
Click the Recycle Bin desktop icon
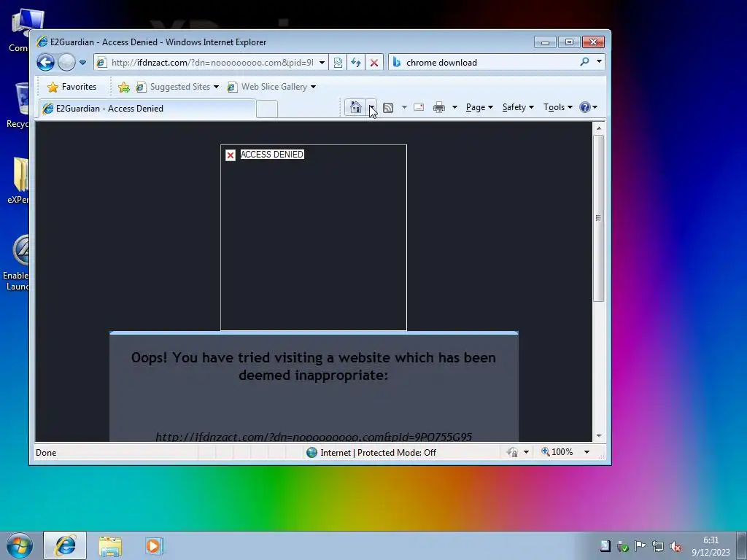[21, 105]
